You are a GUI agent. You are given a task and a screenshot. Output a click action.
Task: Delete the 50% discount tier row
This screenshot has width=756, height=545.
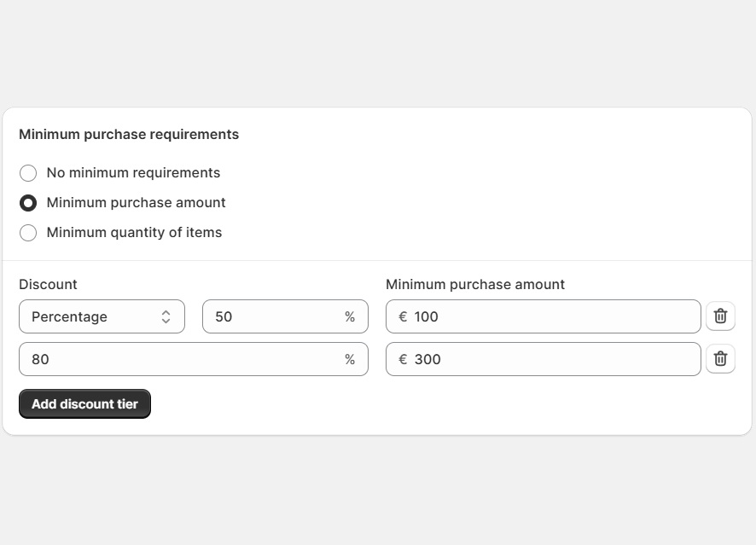(720, 316)
